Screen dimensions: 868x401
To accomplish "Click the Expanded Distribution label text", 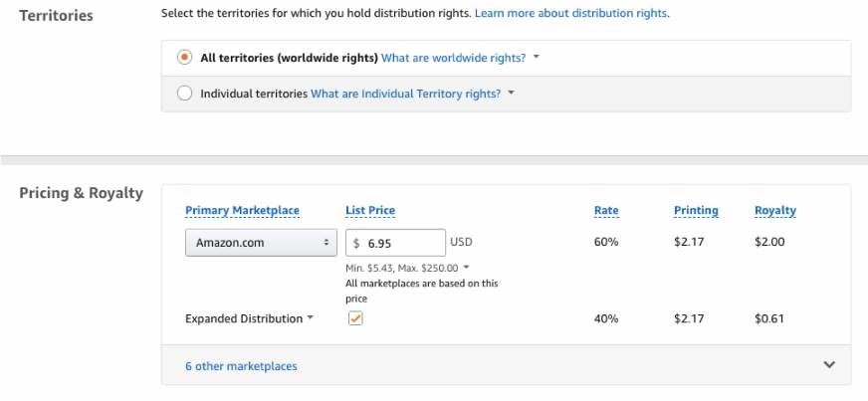I will (243, 318).
